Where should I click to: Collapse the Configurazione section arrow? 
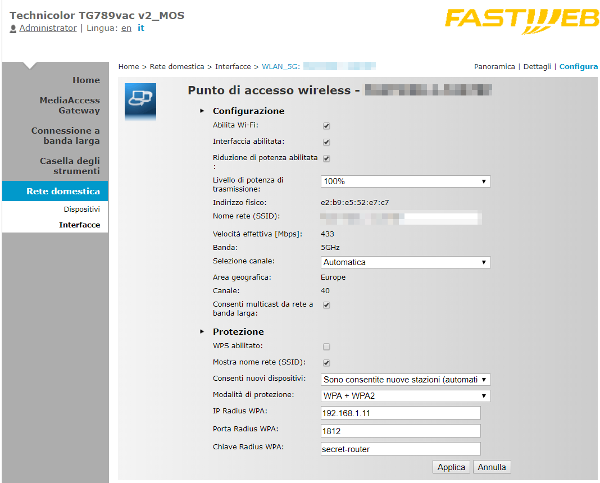coord(202,111)
